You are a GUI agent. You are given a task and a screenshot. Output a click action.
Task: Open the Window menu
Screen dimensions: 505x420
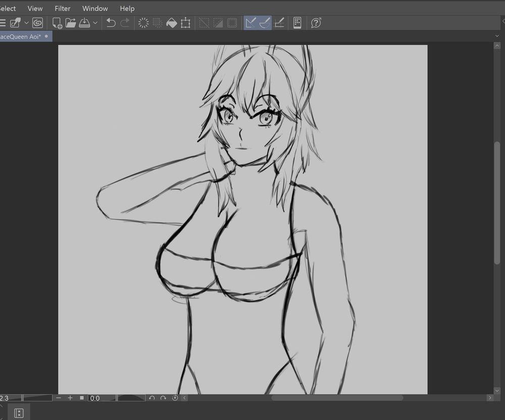click(x=95, y=9)
